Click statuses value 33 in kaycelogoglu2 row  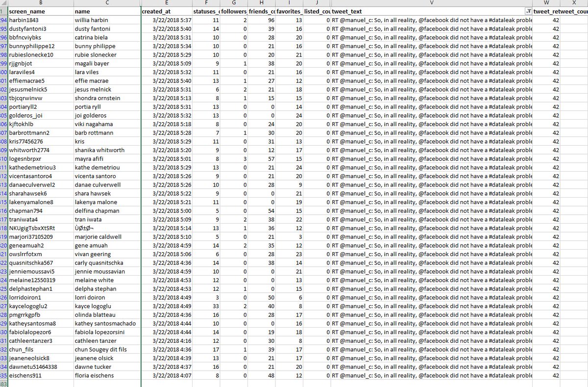point(206,306)
